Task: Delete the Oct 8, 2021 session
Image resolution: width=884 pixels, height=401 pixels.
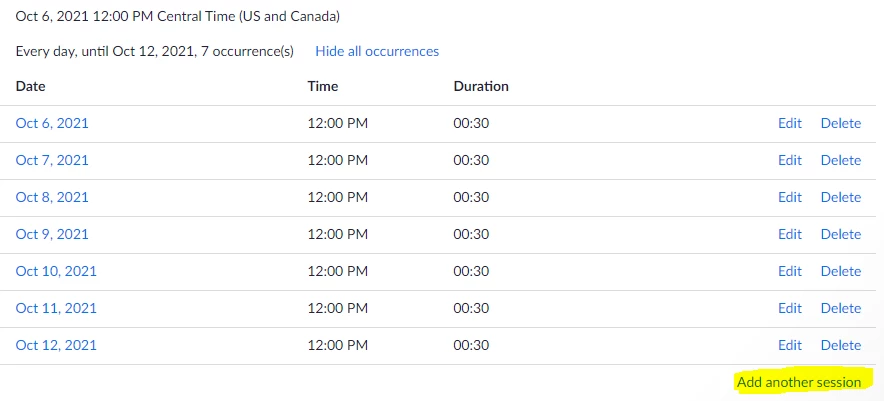Action: coord(840,197)
